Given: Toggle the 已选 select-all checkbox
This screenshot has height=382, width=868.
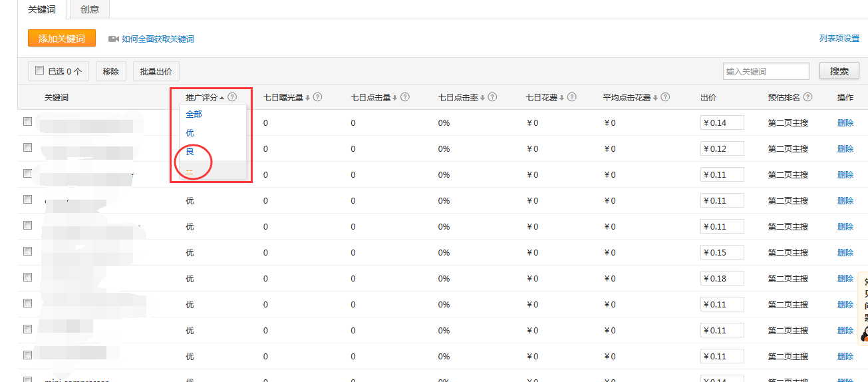Looking at the screenshot, I should (x=39, y=71).
